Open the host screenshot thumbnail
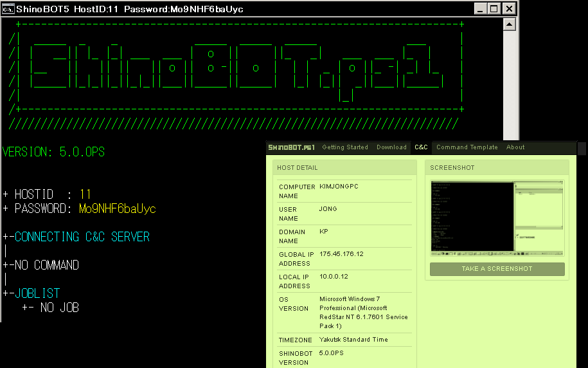The image size is (588, 368). (x=497, y=218)
